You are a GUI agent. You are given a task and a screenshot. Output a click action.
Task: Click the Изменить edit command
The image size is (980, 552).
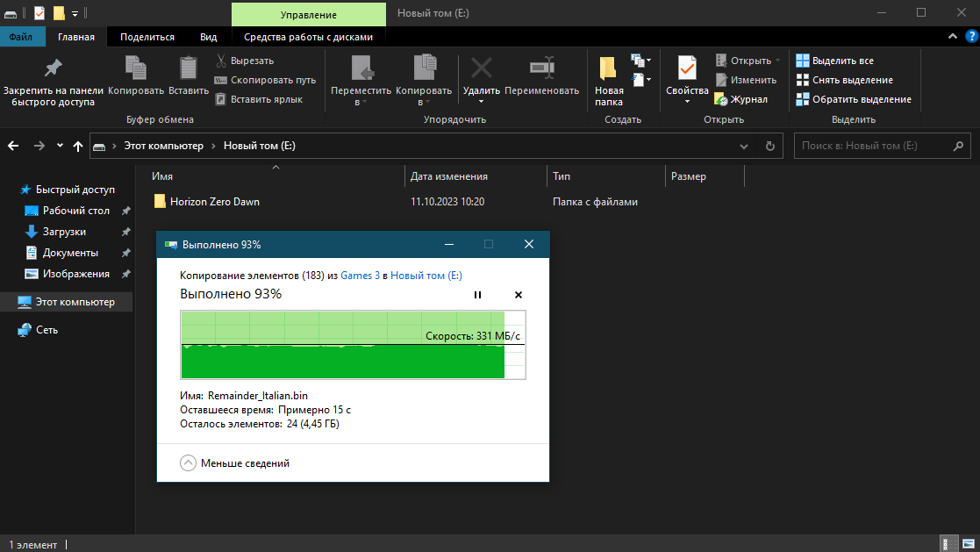746,80
